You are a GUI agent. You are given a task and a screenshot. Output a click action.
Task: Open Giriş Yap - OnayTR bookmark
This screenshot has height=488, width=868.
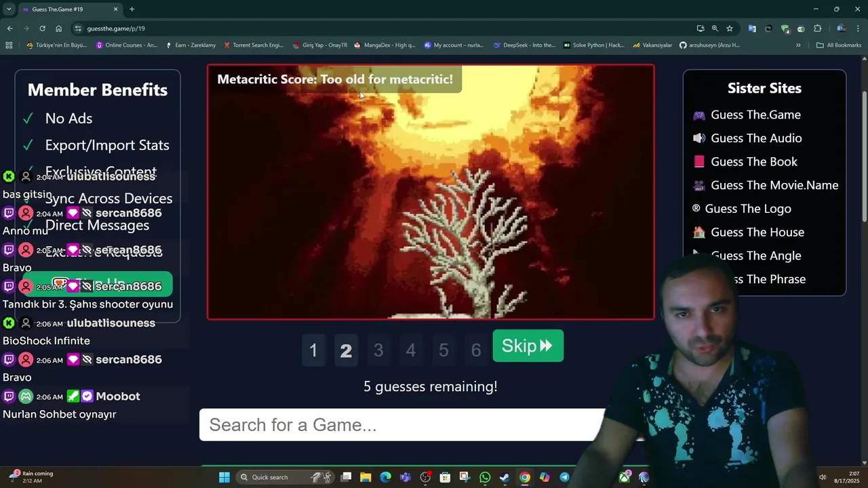[320, 45]
